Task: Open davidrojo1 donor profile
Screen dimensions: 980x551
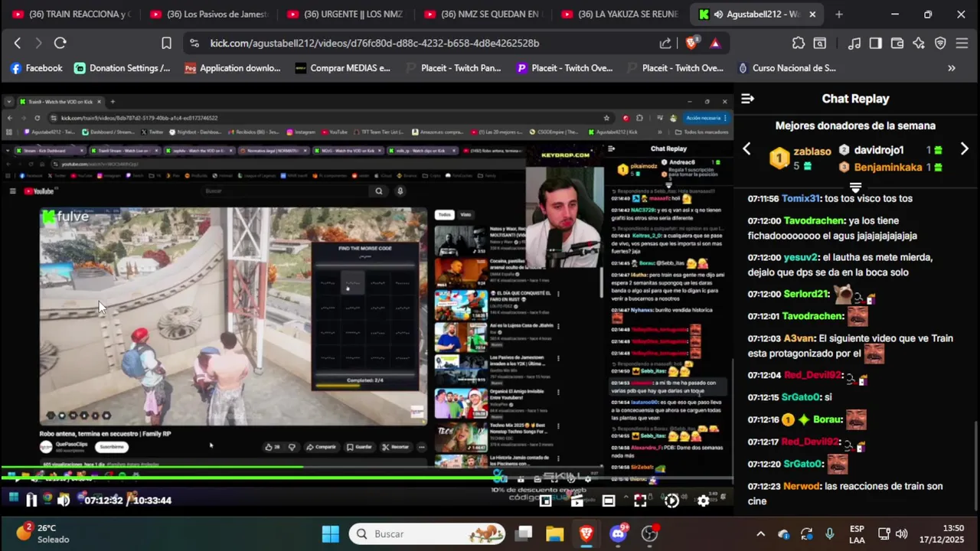Action: [x=879, y=150]
